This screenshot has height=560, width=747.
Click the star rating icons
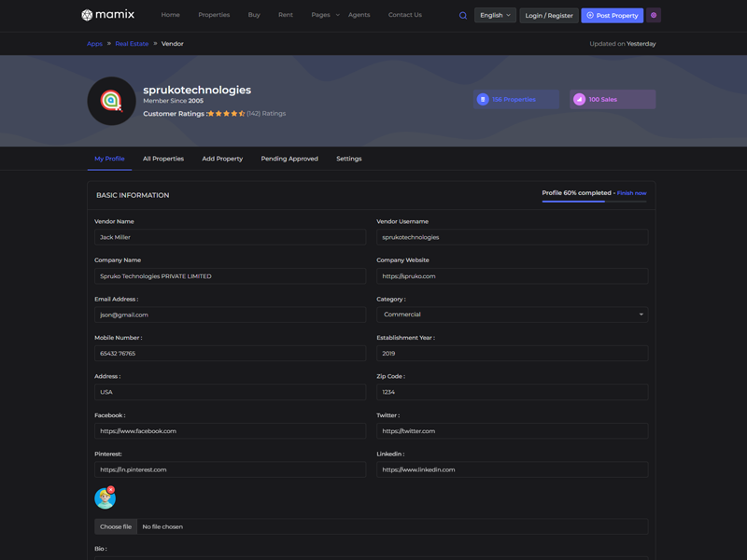pos(226,114)
